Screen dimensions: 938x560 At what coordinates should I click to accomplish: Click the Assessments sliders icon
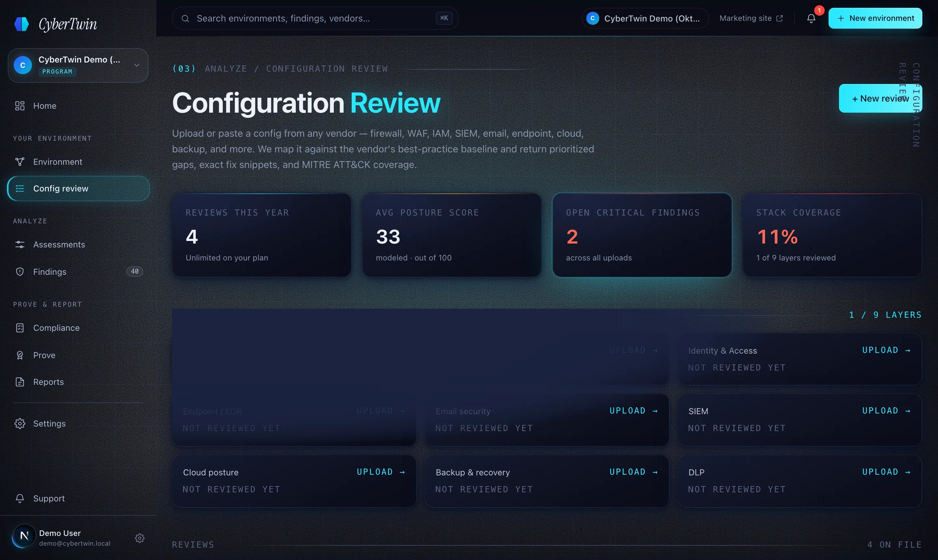(20, 245)
